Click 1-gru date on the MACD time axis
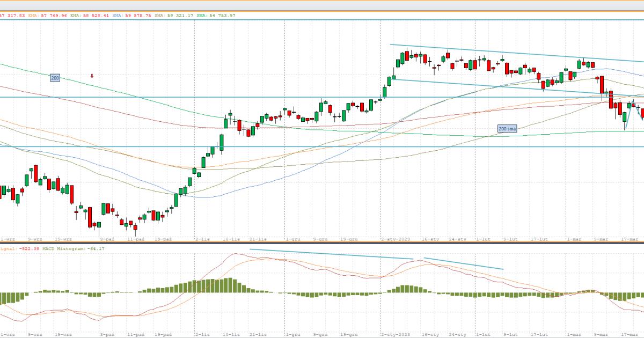The image size is (644, 338). pos(292,334)
